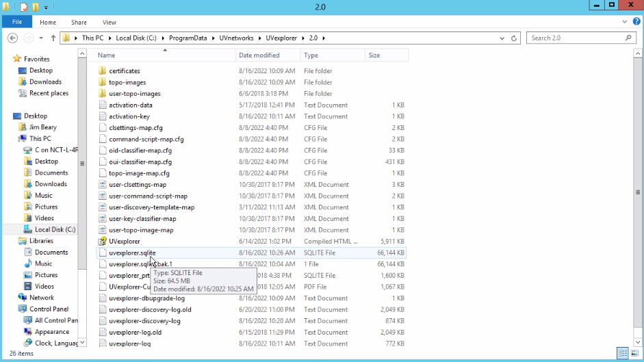Open the dropdown arrow after 2.0 breadcrumb
This screenshot has height=362, width=644.
click(x=324, y=38)
